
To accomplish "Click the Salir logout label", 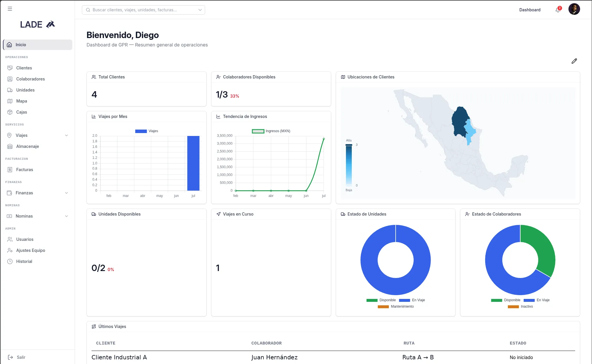I will pos(21,357).
